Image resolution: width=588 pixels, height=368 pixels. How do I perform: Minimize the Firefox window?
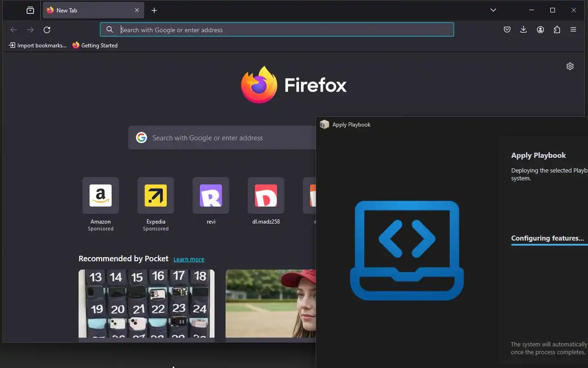[x=531, y=10]
